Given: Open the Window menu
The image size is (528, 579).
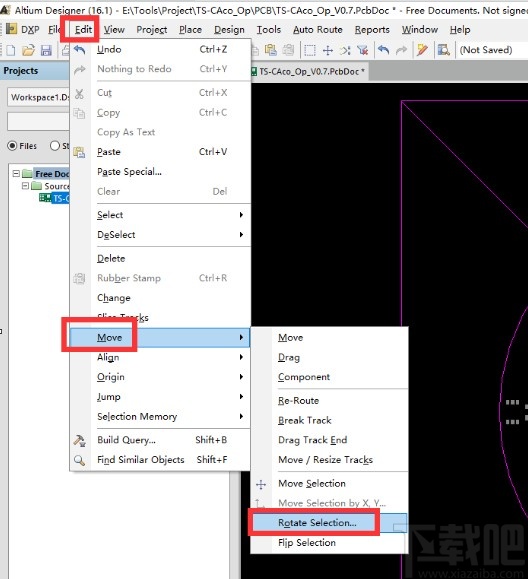Looking at the screenshot, I should [420, 30].
